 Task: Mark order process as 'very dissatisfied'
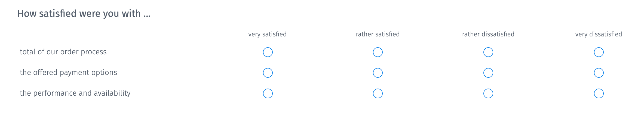point(599,52)
